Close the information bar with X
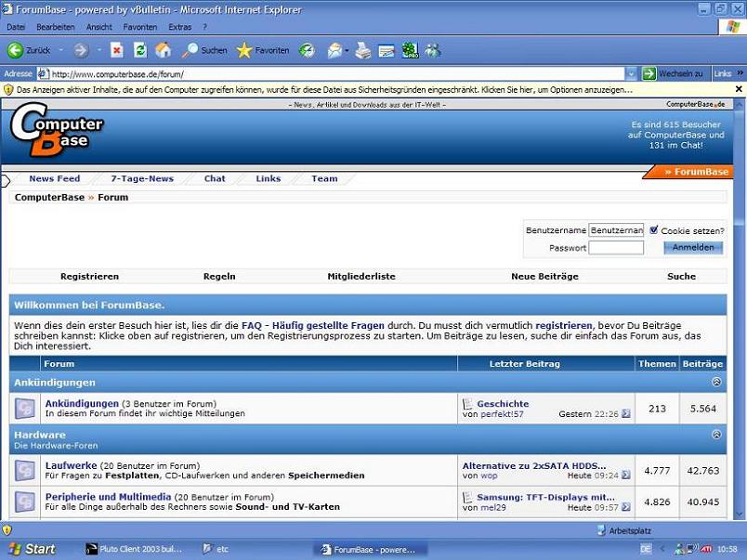The image size is (747, 560). pyautogui.click(x=739, y=89)
